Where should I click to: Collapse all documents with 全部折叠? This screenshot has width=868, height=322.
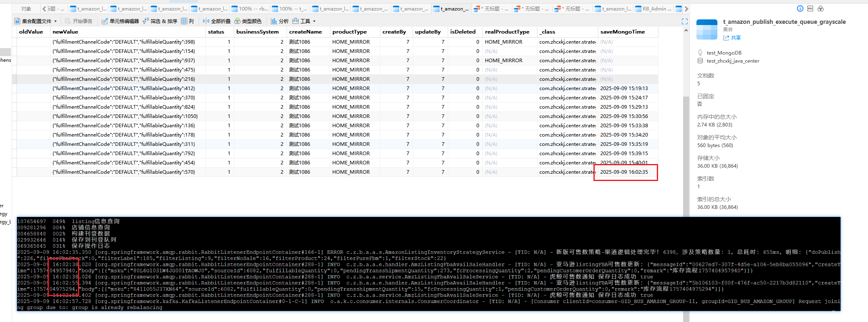click(217, 21)
